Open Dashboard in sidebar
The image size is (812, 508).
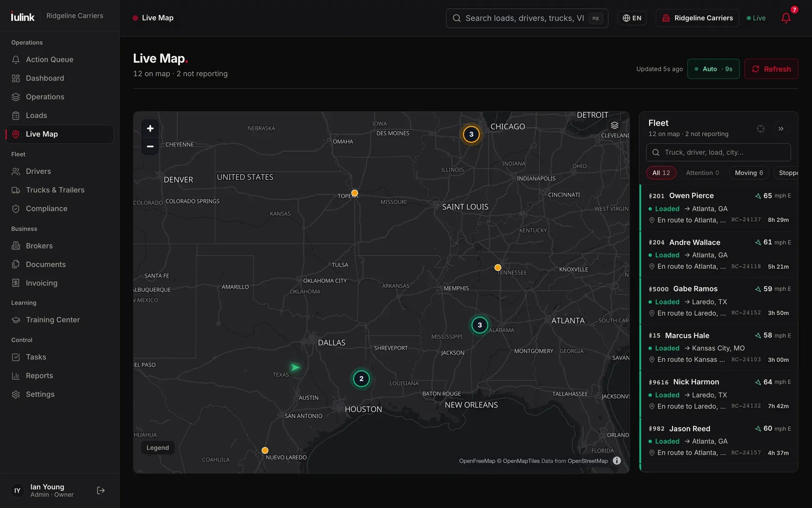[60, 78]
